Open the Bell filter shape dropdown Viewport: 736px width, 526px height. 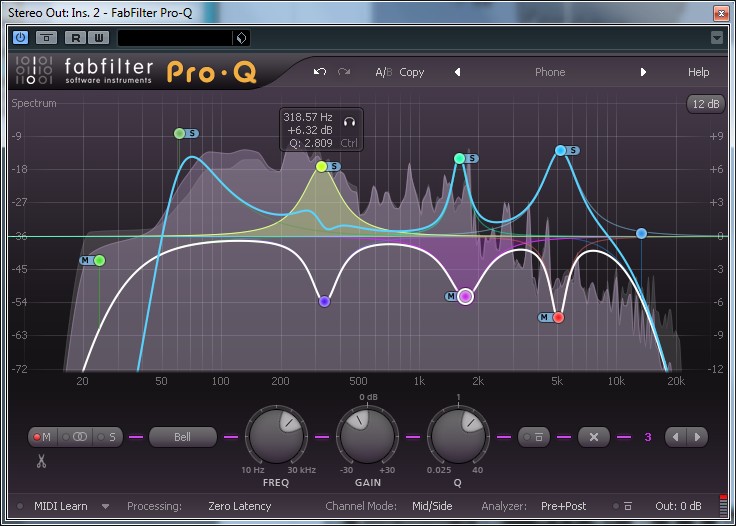click(x=183, y=437)
